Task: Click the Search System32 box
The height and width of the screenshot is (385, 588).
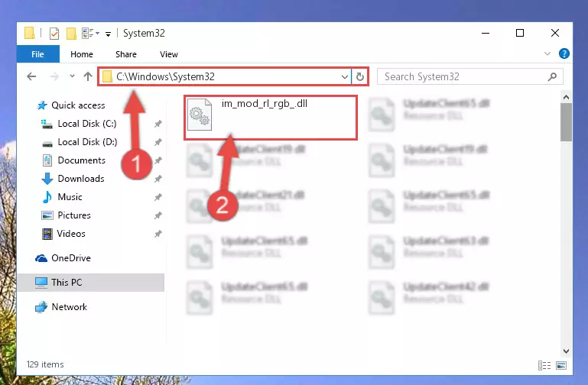Action: pyautogui.click(x=470, y=77)
